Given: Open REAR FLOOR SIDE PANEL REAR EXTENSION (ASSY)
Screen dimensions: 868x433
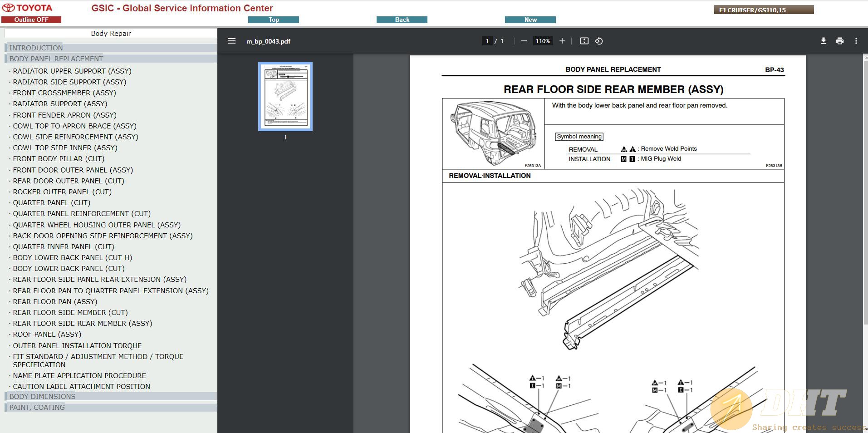Looking at the screenshot, I should (99, 279).
